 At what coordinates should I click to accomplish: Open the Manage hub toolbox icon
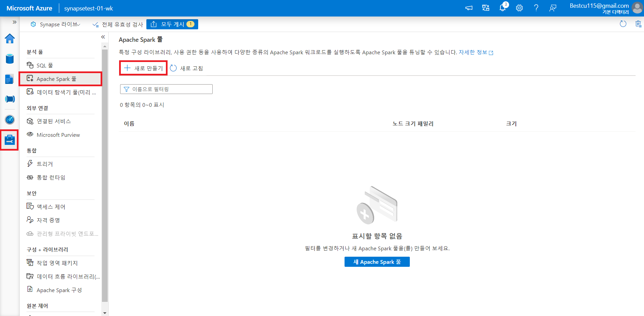[x=10, y=139]
